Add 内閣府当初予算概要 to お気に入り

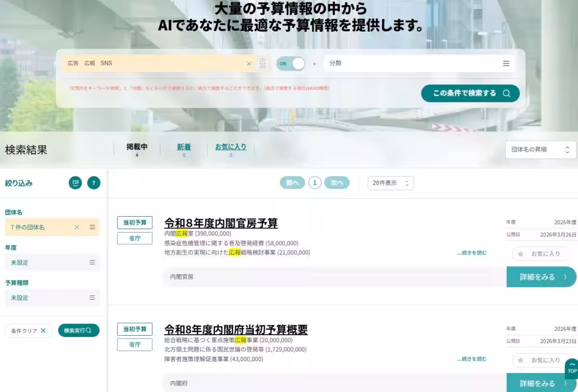point(541,360)
